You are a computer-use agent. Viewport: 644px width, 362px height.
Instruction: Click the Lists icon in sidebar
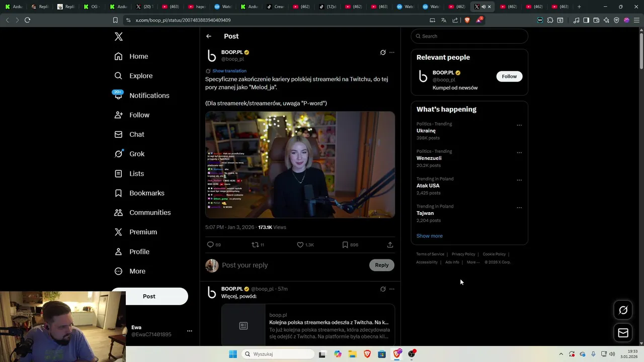pyautogui.click(x=118, y=173)
